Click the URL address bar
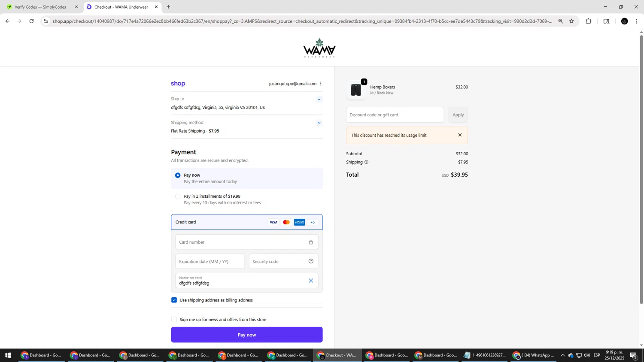The image size is (644, 362). coord(302,21)
